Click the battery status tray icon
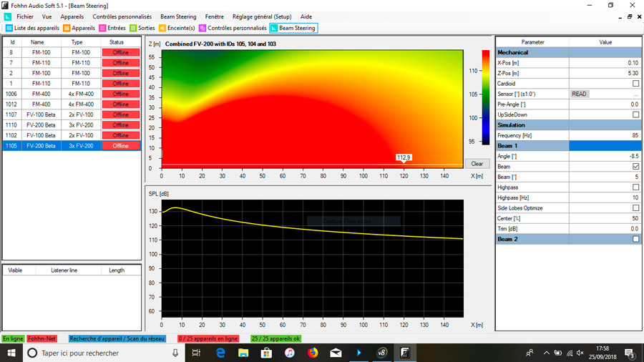The height and width of the screenshot is (362, 644). point(557,353)
